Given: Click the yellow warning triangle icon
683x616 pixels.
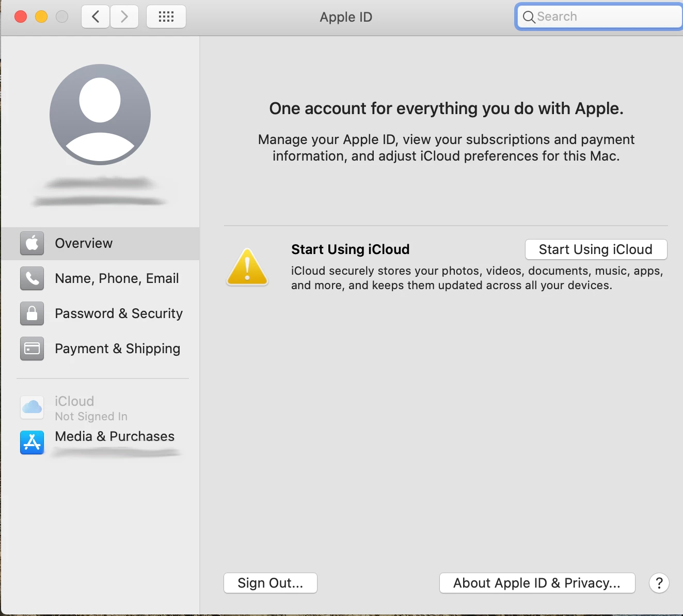Looking at the screenshot, I should tap(247, 267).
